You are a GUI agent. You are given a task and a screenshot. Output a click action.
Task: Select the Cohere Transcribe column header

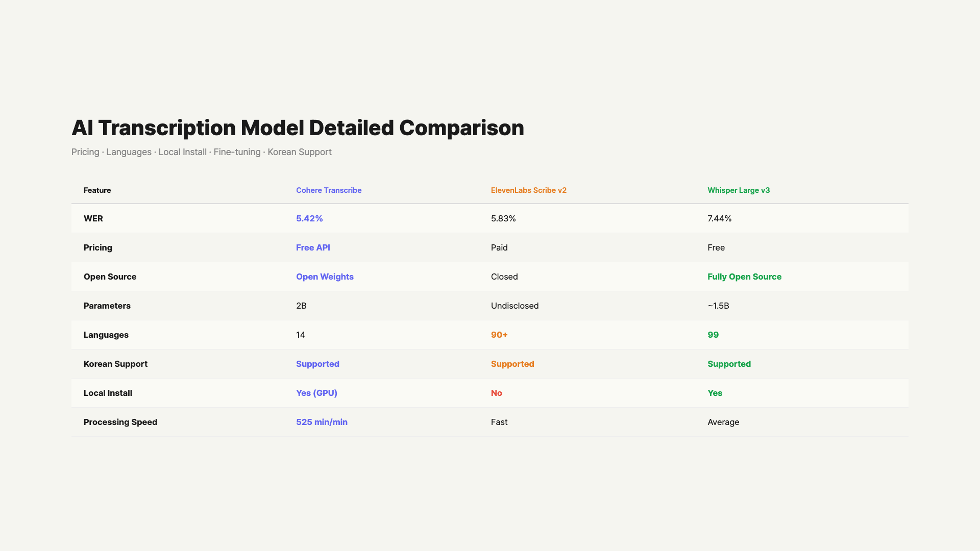(x=329, y=190)
